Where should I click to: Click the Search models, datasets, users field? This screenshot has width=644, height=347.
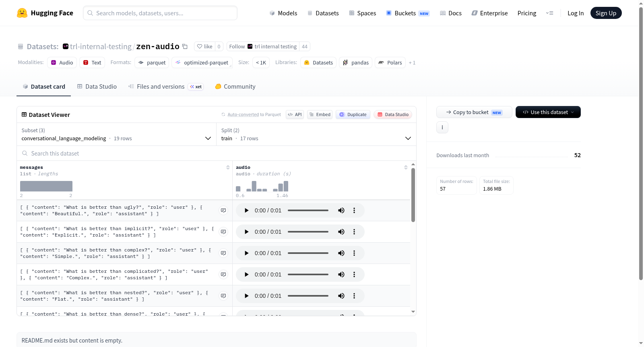160,13
